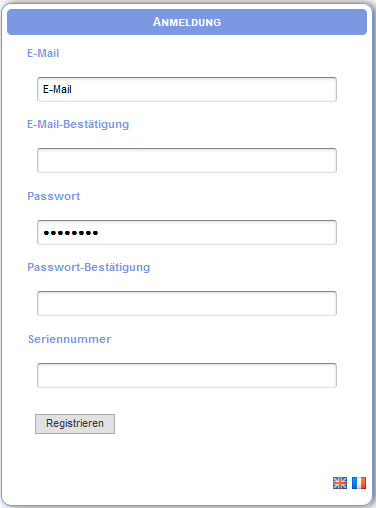Click the 'E-Mail' text inside the first box
The height and width of the screenshot is (508, 376).
[x=57, y=89]
